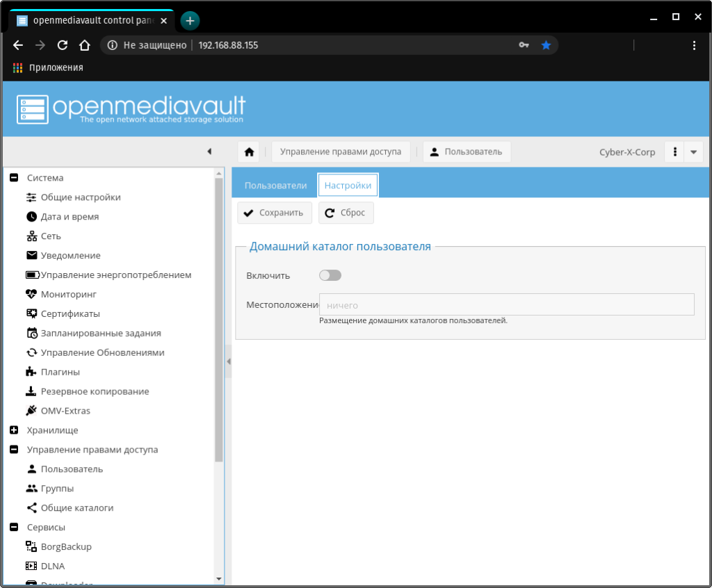Click the home icon in breadcrumb bar
The height and width of the screenshot is (588, 712).
coord(249,152)
